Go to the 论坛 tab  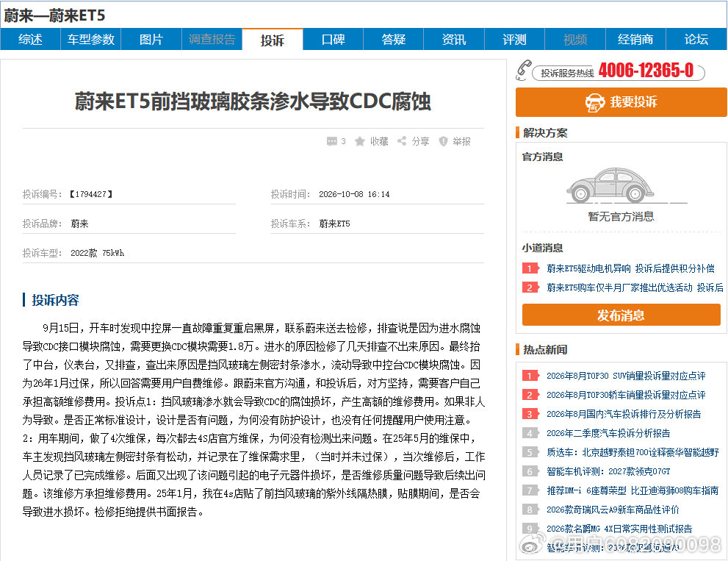click(696, 40)
